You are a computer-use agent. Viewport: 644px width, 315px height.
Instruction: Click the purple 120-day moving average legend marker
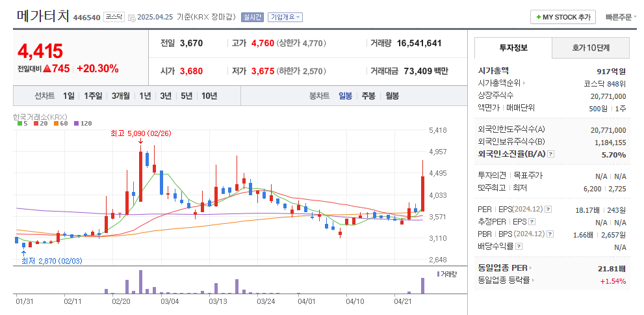(x=76, y=124)
